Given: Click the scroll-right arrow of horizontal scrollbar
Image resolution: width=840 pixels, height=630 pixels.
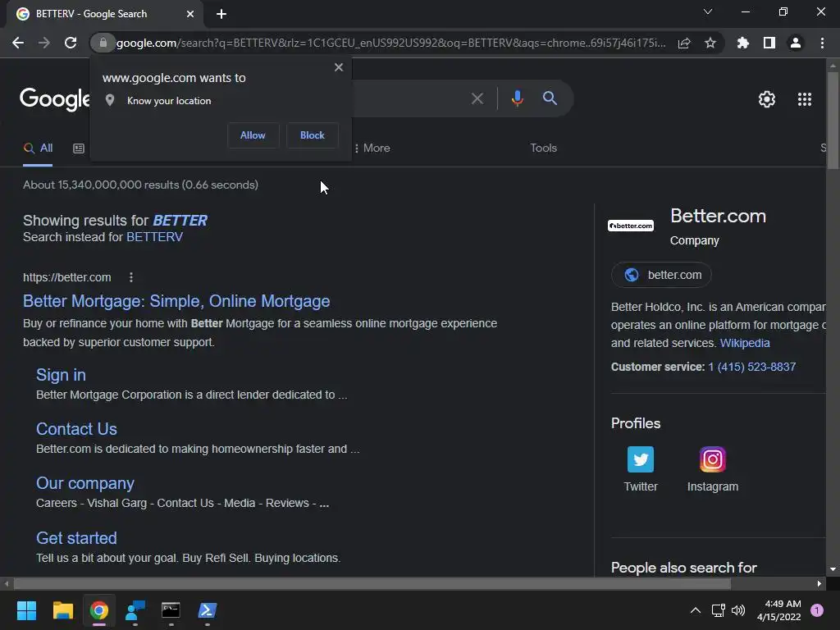Looking at the screenshot, I should 819,583.
